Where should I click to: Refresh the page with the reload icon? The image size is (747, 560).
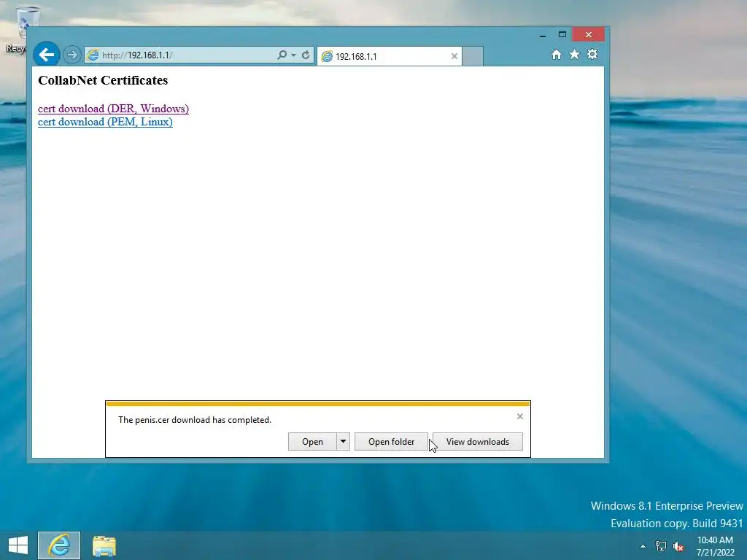point(306,55)
